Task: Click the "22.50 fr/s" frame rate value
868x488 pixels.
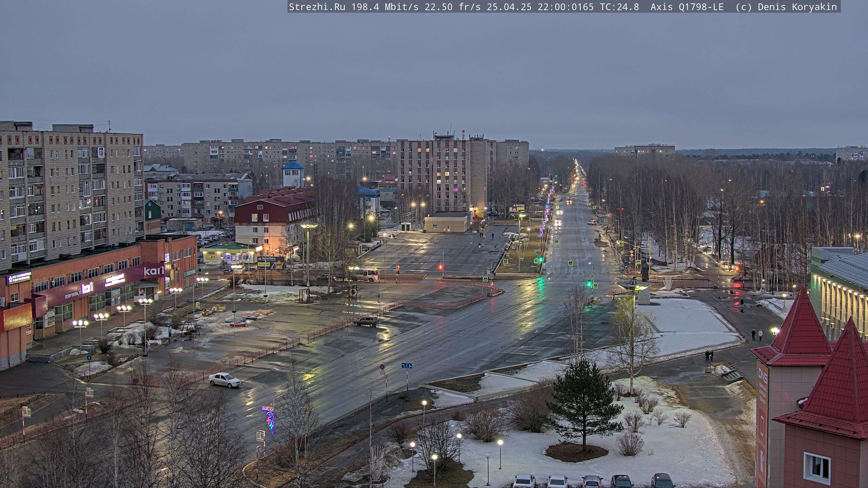Action: point(453,7)
